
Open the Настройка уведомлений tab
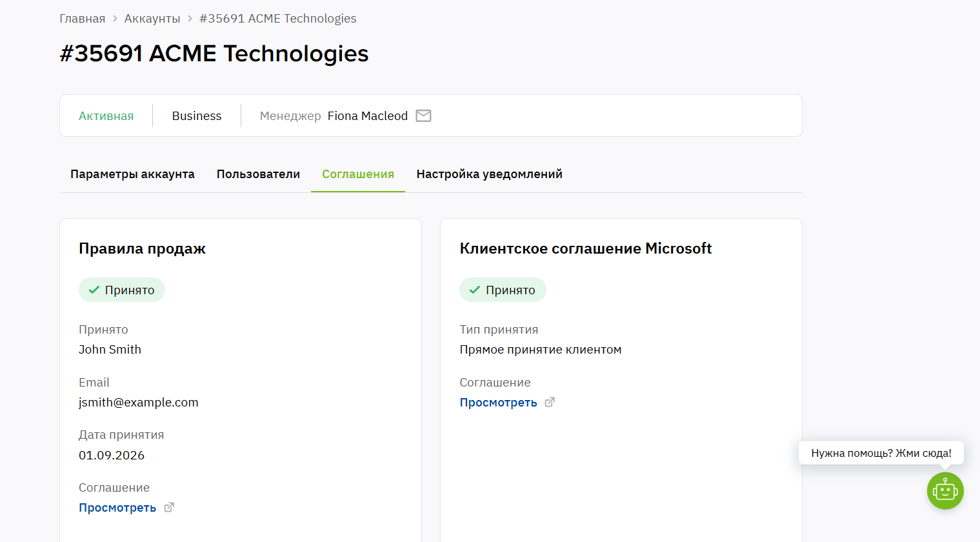point(489,174)
